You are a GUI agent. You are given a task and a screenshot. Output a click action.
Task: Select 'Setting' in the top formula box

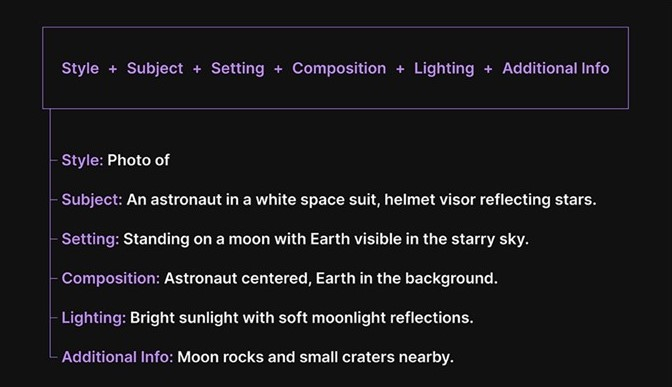(x=237, y=69)
